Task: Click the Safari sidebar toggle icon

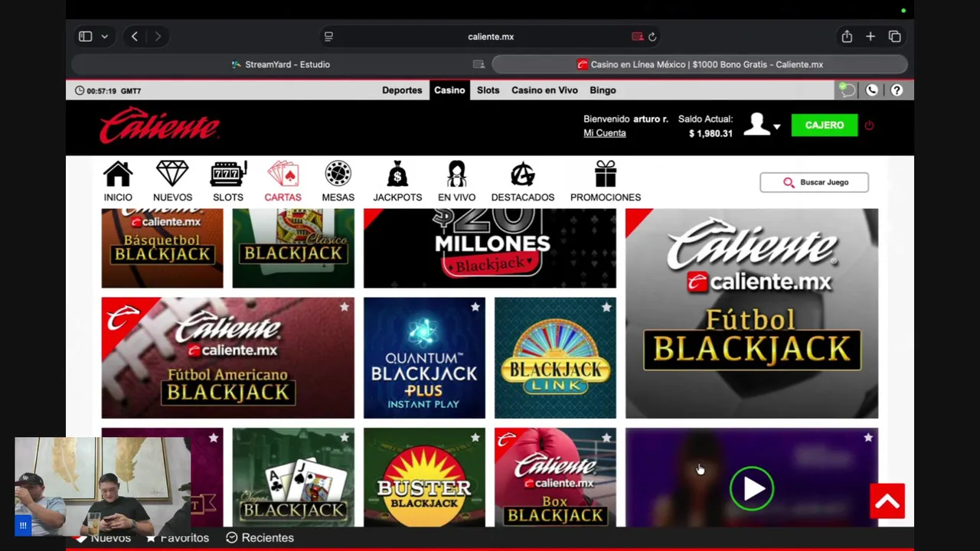Action: point(85,37)
